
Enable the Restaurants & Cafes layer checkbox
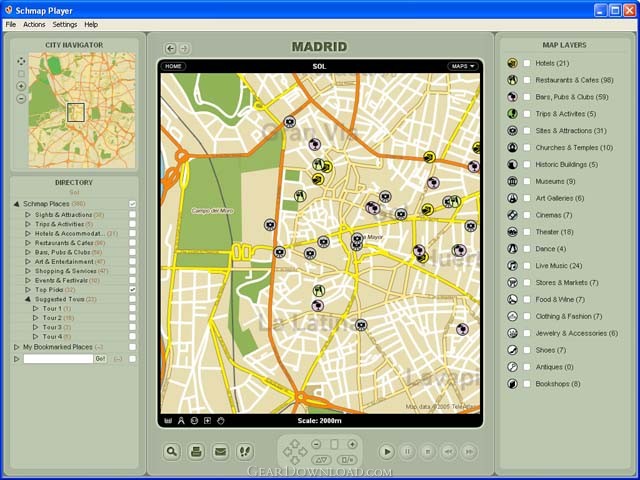click(x=527, y=80)
